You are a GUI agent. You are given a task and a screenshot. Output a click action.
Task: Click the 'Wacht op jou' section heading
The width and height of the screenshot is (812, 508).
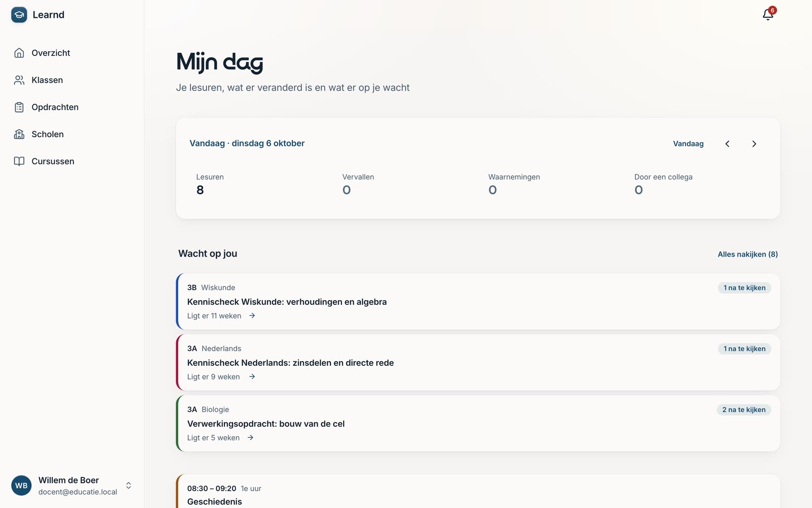pyautogui.click(x=208, y=253)
